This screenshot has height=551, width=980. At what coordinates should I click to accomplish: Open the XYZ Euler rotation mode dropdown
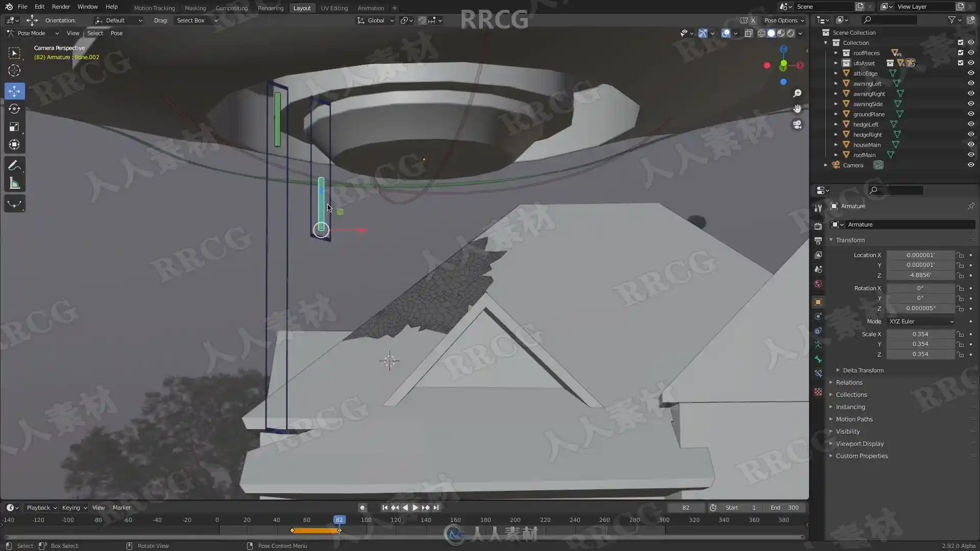click(921, 321)
